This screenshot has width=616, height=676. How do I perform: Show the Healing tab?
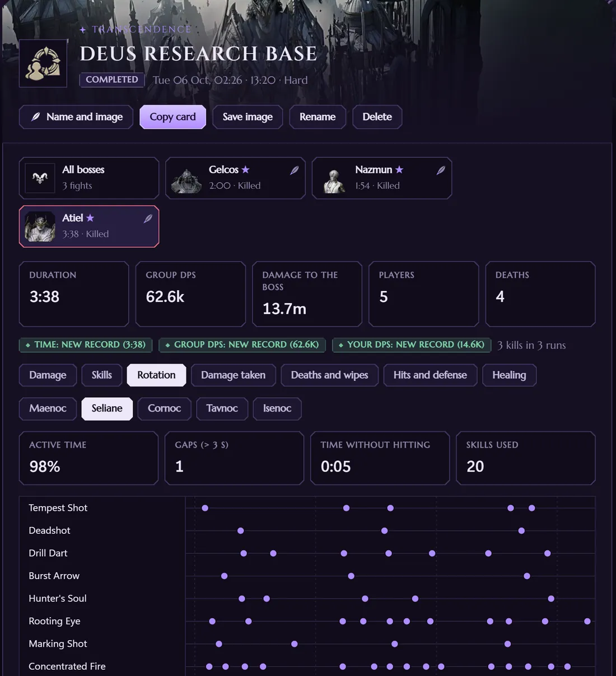coord(509,375)
